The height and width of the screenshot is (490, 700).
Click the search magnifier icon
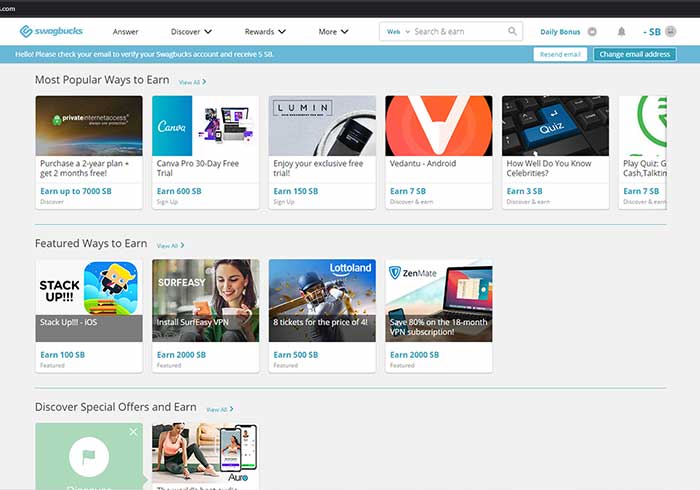[512, 31]
